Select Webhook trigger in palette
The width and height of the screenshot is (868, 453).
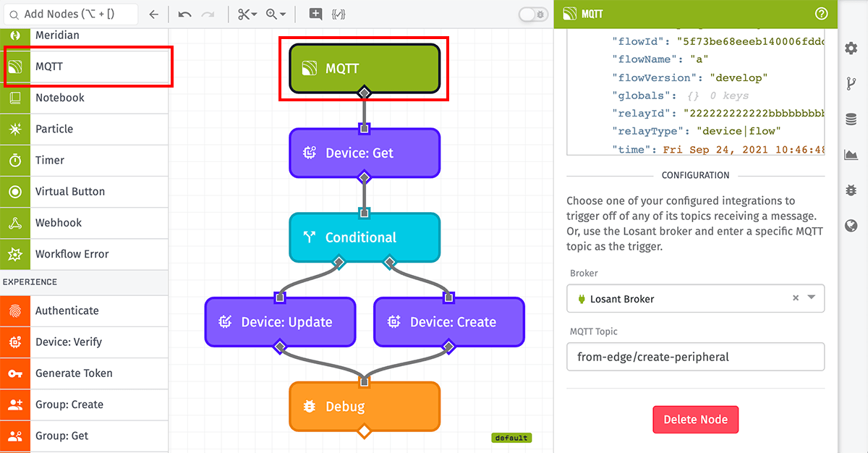point(84,223)
